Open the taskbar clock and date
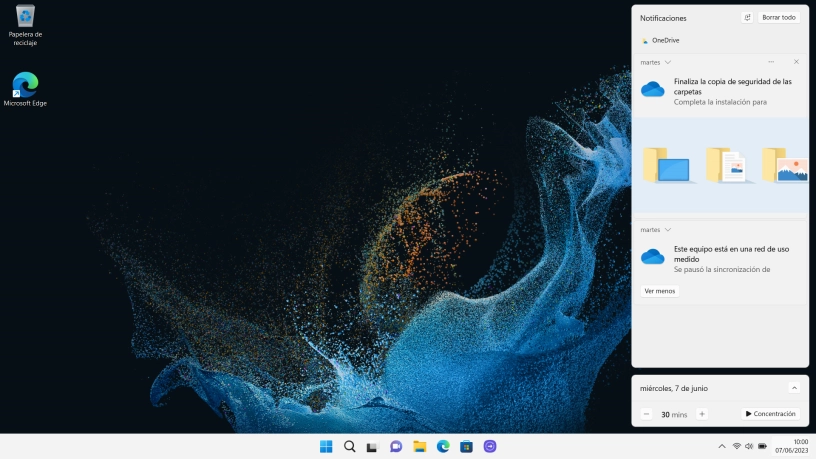 792,447
